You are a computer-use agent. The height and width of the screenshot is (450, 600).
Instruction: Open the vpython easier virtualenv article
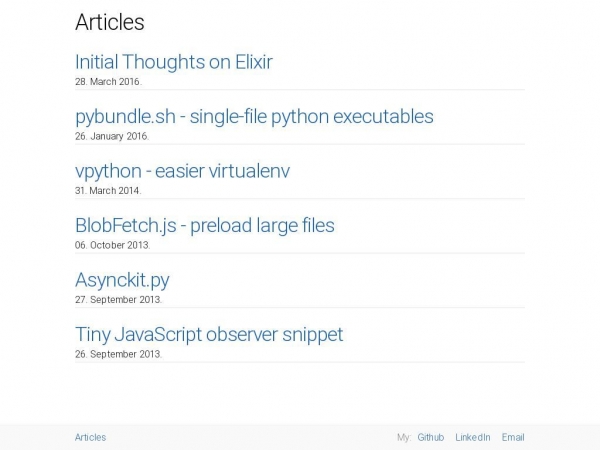pos(182,171)
